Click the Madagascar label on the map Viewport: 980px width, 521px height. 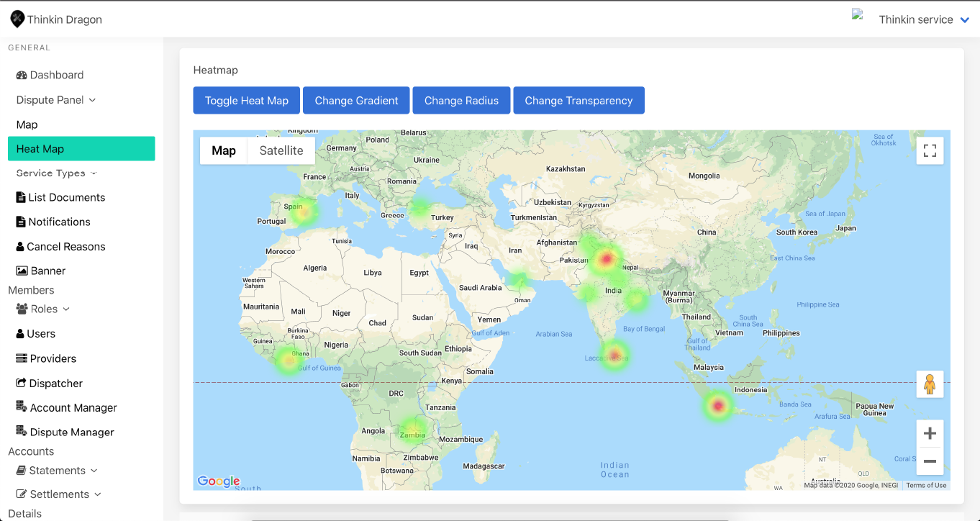[484, 466]
